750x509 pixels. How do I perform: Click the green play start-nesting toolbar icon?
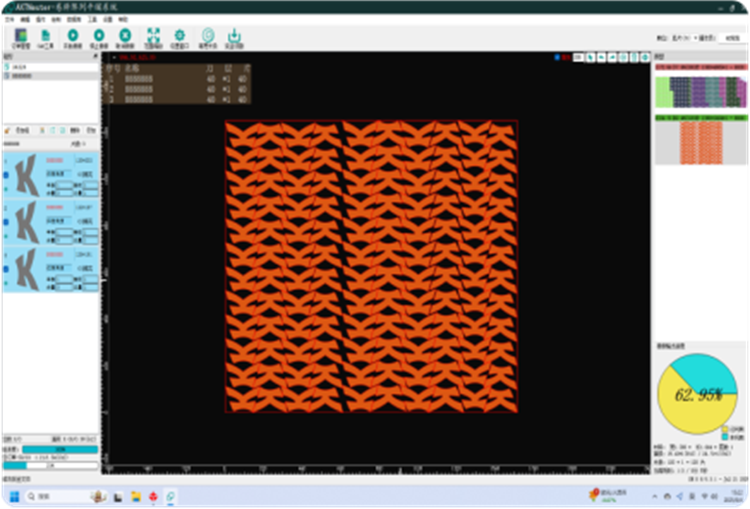pos(73,37)
